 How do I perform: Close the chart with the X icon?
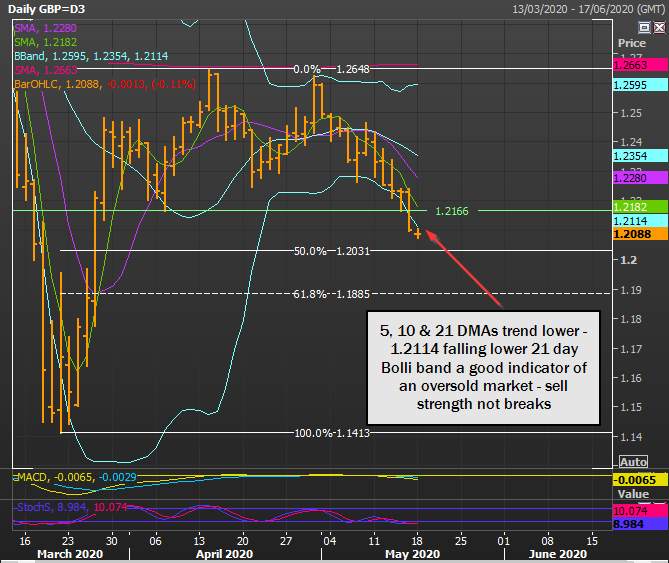659,28
